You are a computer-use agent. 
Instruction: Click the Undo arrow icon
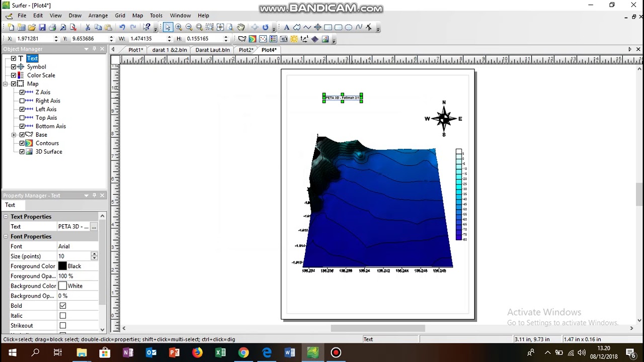(122, 27)
